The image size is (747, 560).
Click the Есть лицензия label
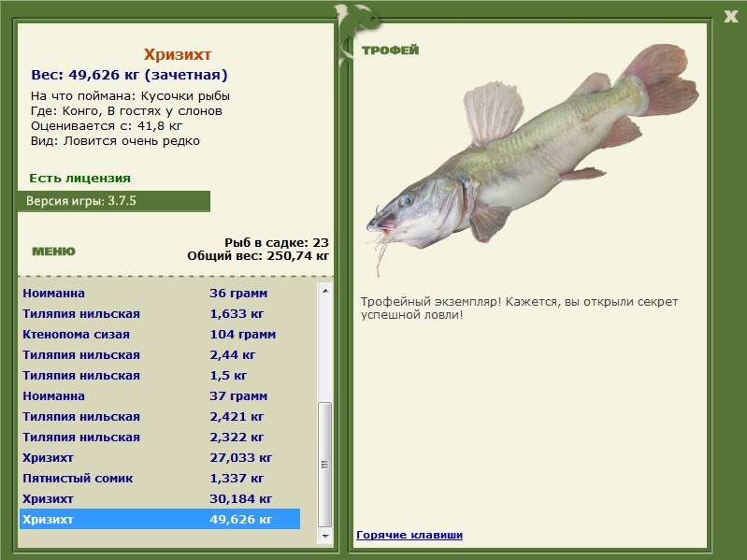pos(80,178)
